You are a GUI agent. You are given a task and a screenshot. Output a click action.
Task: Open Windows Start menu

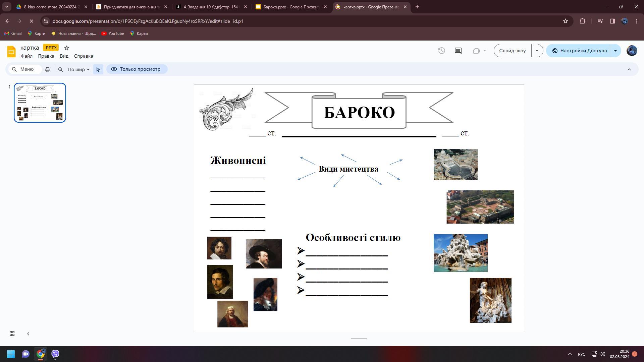click(11, 354)
